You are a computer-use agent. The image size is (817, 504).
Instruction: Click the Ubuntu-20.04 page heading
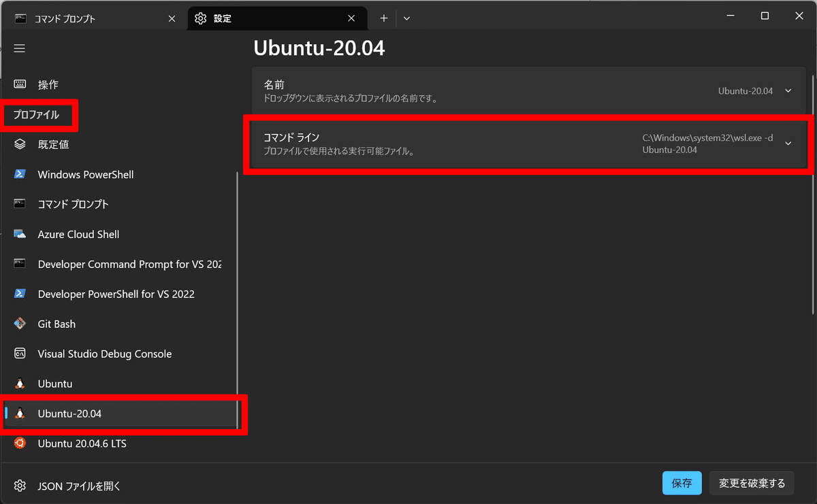[x=319, y=48]
